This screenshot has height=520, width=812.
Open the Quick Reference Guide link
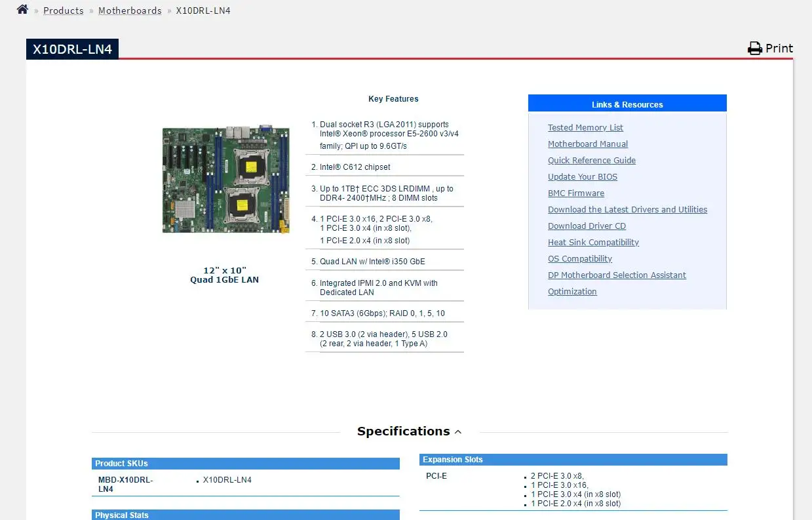[x=592, y=161]
